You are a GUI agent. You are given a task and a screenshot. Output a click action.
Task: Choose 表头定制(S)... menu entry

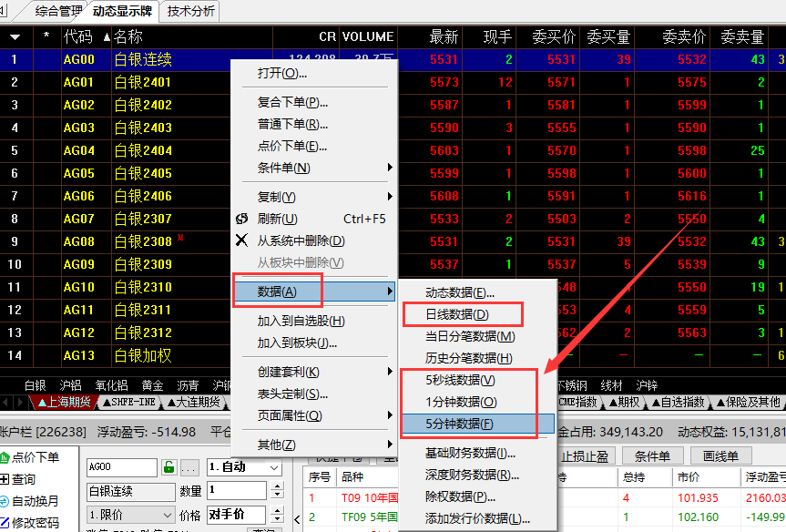tap(314, 394)
